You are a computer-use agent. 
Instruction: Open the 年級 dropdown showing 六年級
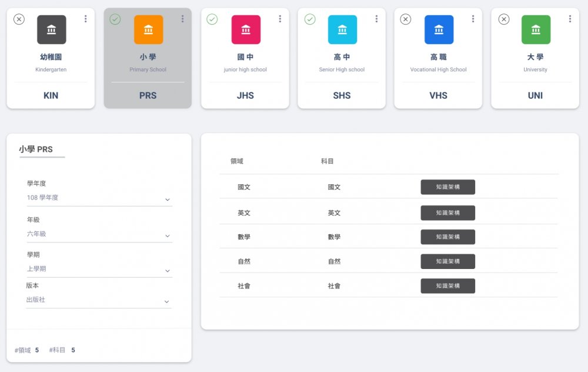[x=99, y=234]
